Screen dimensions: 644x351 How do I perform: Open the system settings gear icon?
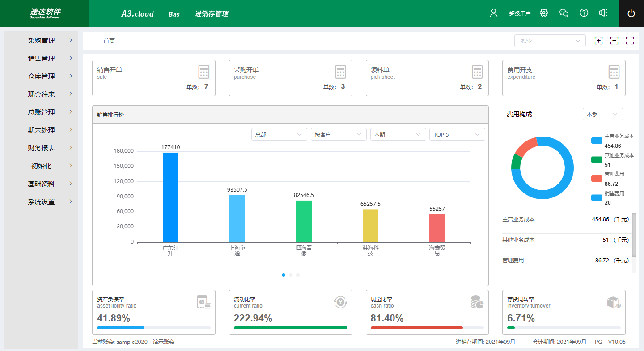pos(543,13)
